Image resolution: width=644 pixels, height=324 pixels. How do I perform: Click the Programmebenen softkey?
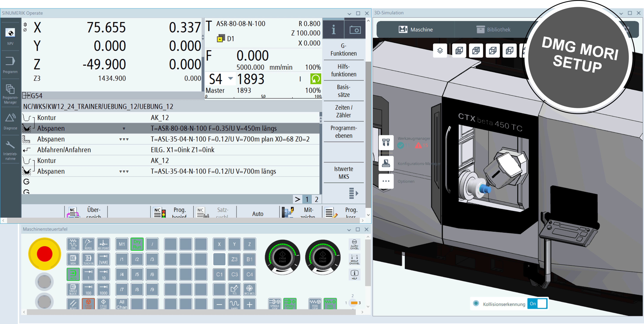point(343,131)
